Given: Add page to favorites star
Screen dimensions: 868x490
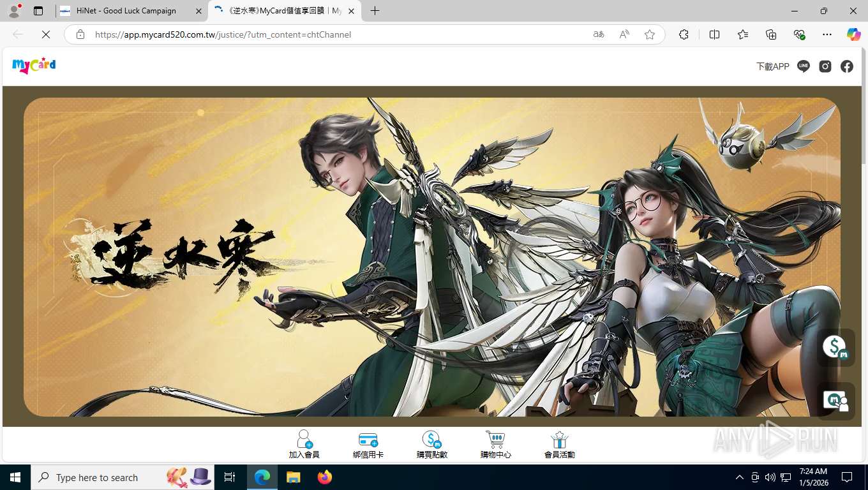Looking at the screenshot, I should 650,34.
